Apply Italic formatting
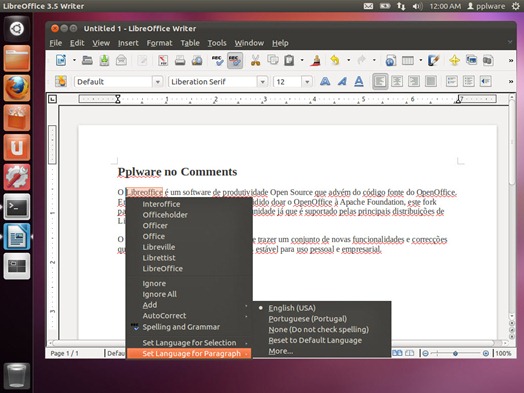Image resolution: width=524 pixels, height=393 pixels. tap(342, 82)
